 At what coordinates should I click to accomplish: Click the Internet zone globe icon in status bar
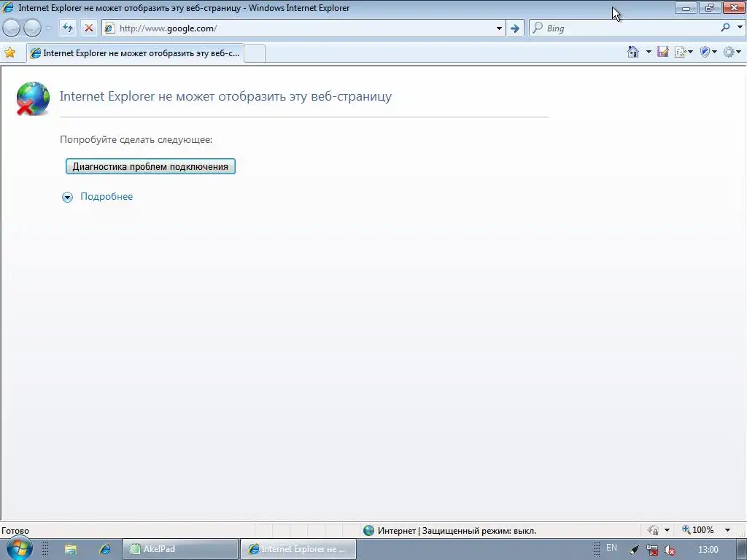[x=368, y=531]
